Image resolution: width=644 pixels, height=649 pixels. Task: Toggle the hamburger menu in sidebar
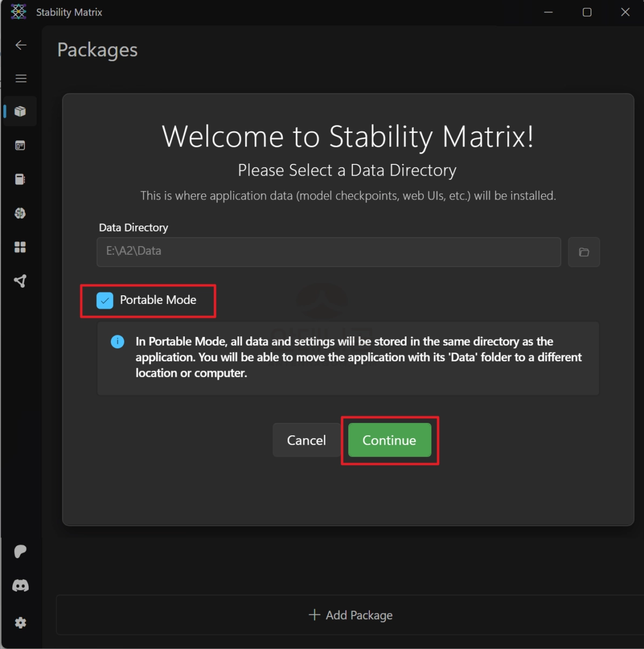pyautogui.click(x=21, y=78)
